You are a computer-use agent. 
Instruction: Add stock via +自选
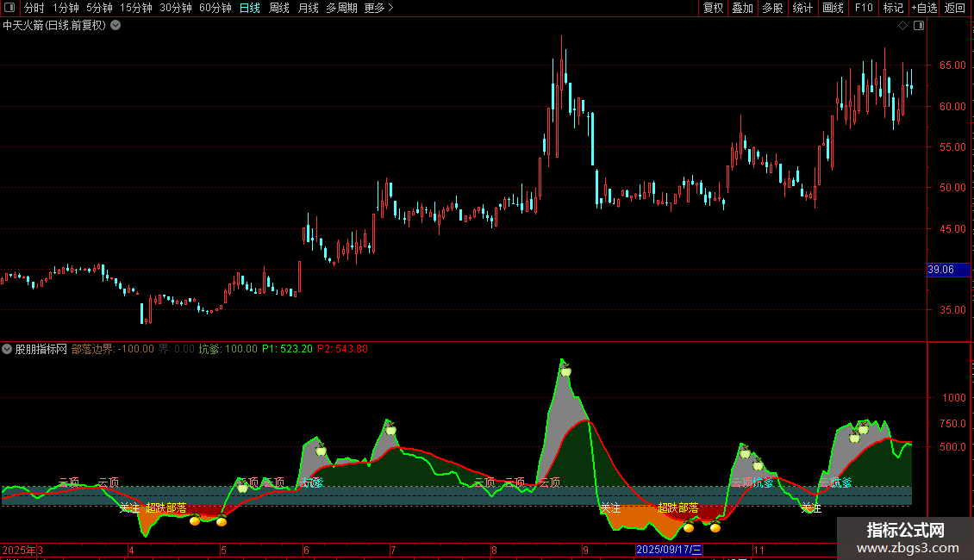click(924, 8)
